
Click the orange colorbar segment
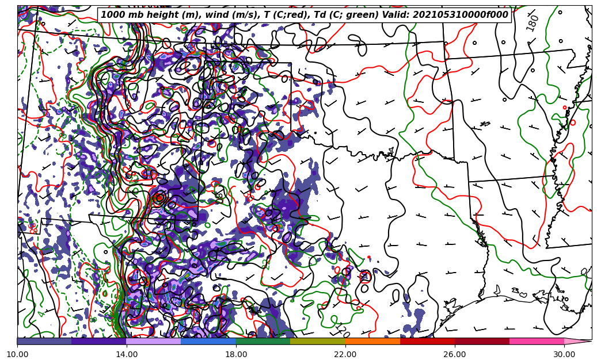(x=372, y=341)
